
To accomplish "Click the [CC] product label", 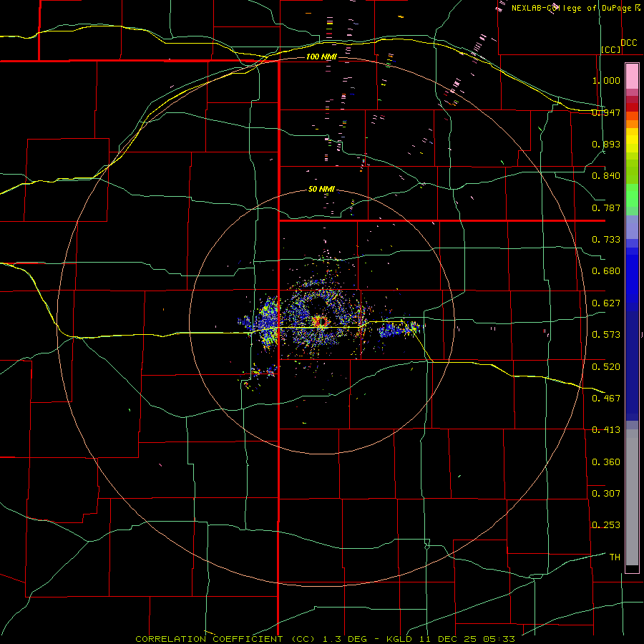I will pyautogui.click(x=611, y=49).
